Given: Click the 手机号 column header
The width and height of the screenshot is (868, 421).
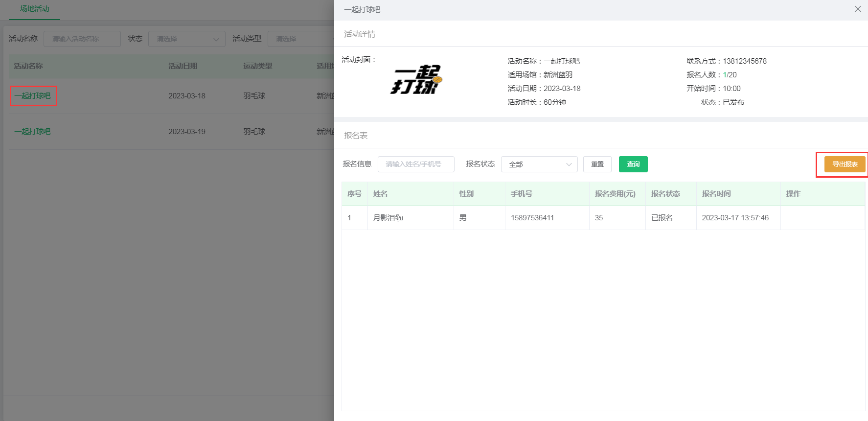Looking at the screenshot, I should click(x=521, y=194).
